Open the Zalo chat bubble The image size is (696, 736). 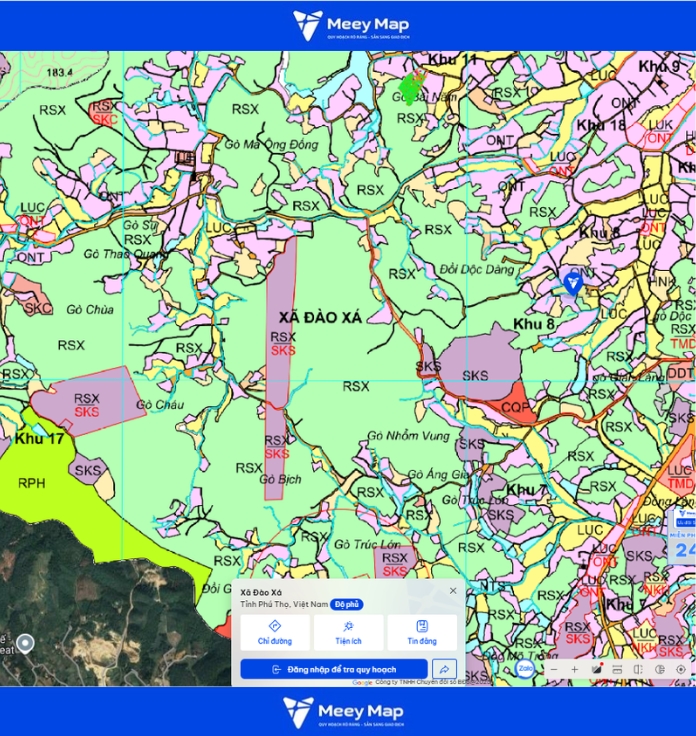[525, 668]
